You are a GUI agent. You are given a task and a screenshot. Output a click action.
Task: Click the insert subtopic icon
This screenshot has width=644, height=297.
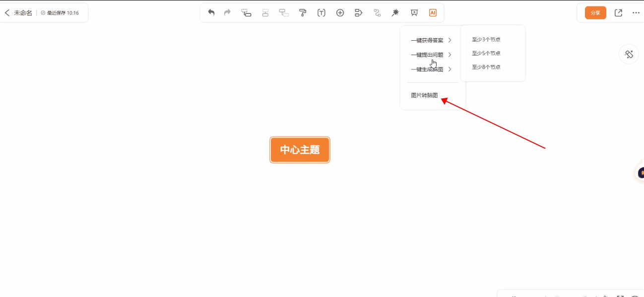click(x=246, y=13)
